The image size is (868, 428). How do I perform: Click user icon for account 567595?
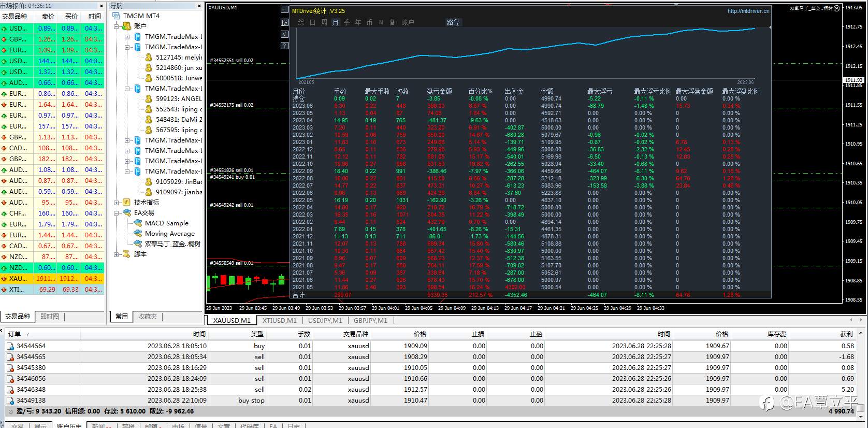tap(149, 130)
